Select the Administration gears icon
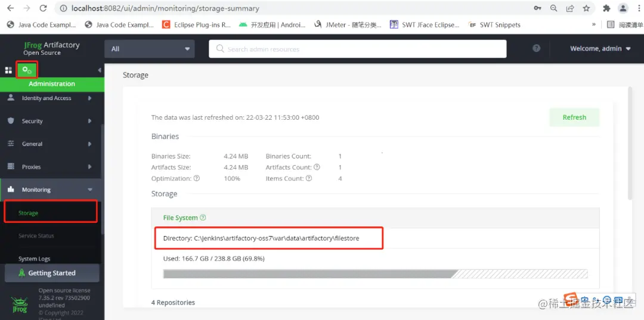This screenshot has height=320, width=644. (x=27, y=70)
